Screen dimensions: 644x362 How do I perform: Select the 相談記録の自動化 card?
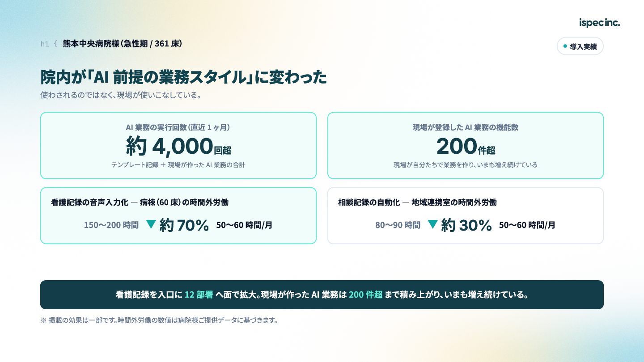point(466,215)
